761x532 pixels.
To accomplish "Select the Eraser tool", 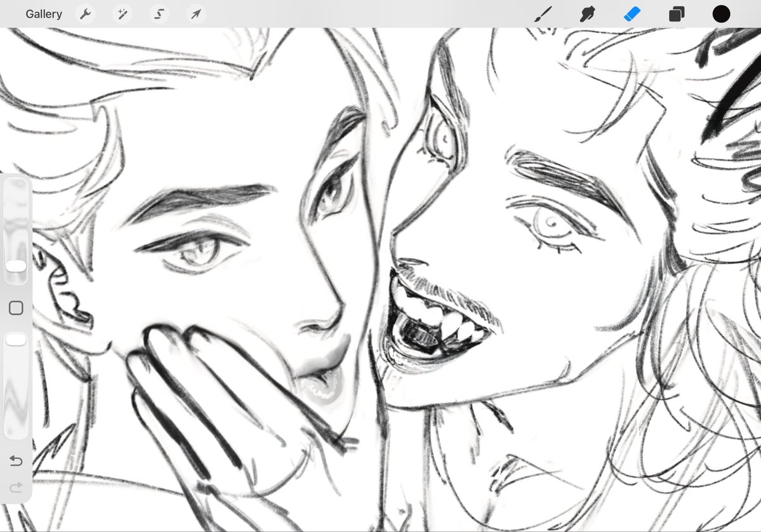I will (x=632, y=14).
